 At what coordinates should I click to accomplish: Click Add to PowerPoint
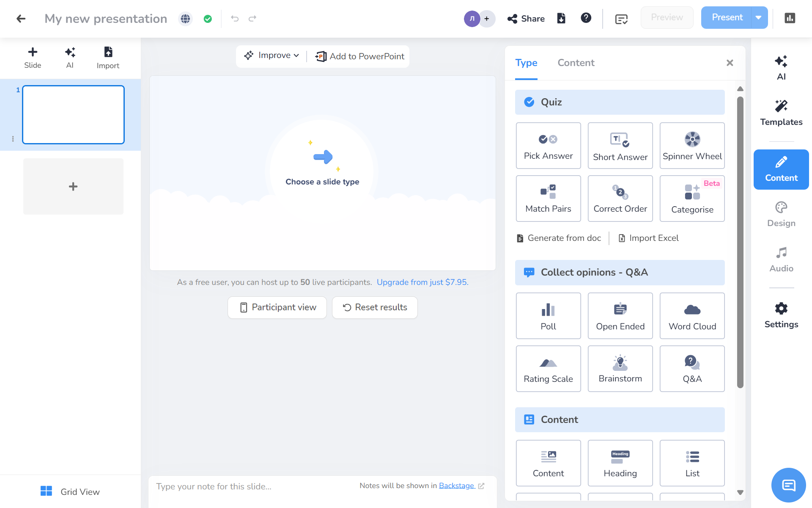click(x=360, y=56)
